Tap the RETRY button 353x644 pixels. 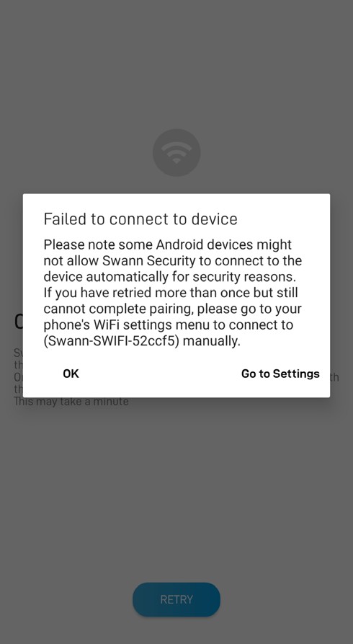tap(176, 599)
